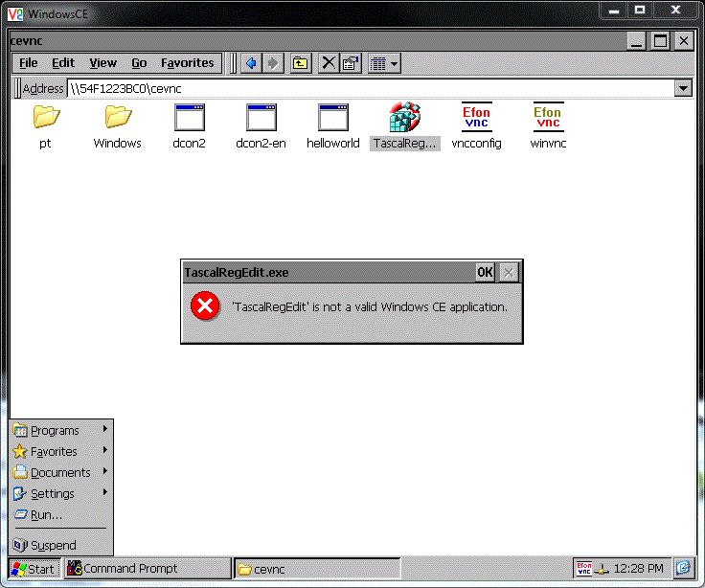
Task: Open the File menu
Action: (29, 63)
